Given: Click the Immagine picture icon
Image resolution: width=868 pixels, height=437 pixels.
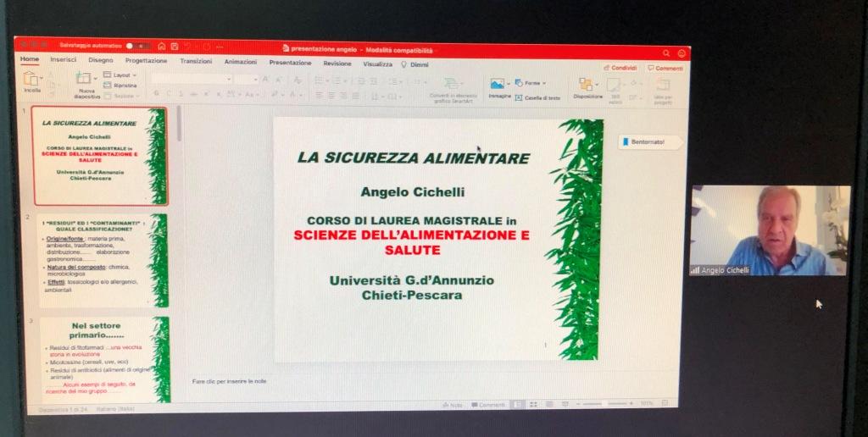Looking at the screenshot, I should [499, 86].
